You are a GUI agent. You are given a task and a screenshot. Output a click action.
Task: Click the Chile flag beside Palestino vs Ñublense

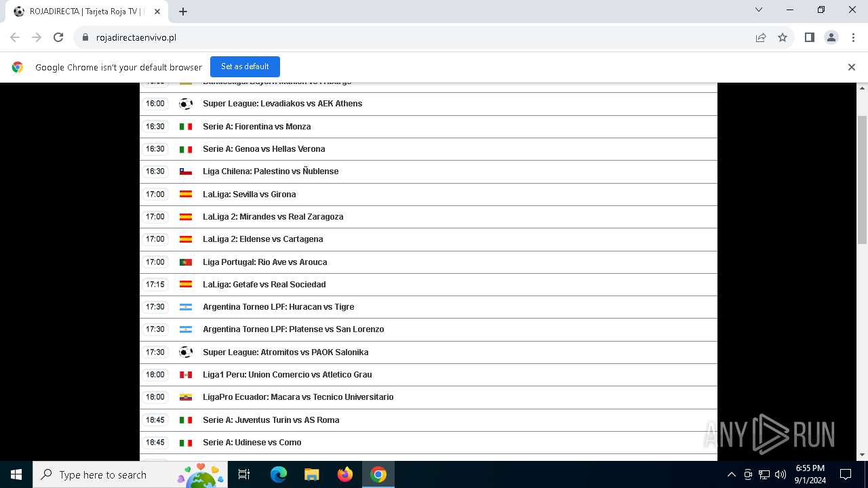tap(186, 171)
